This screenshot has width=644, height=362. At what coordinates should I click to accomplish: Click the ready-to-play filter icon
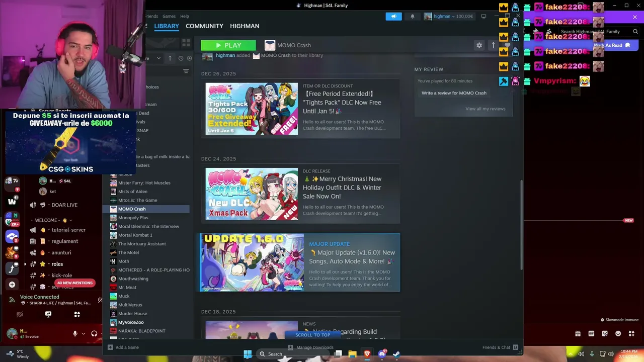pos(189,58)
